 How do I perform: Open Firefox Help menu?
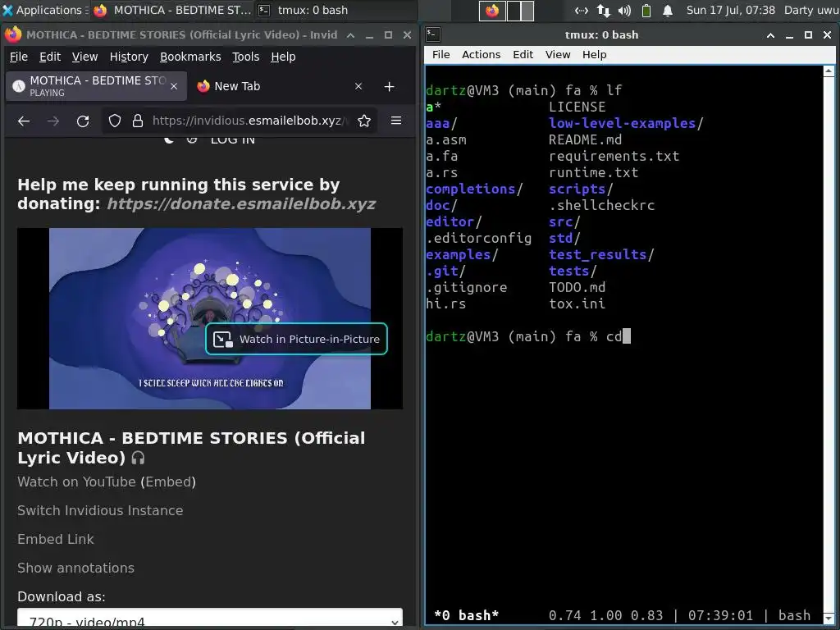283,57
